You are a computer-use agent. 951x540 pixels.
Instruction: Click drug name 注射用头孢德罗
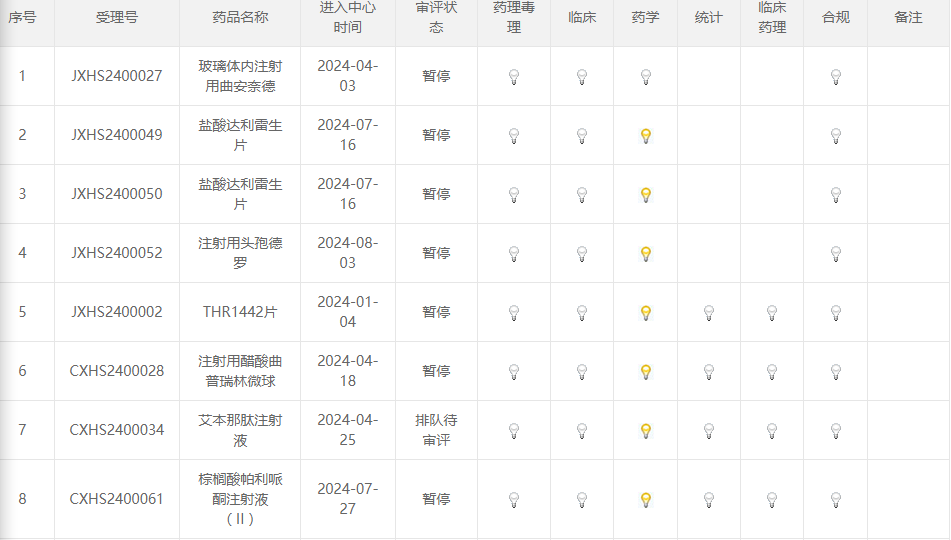(x=240, y=253)
